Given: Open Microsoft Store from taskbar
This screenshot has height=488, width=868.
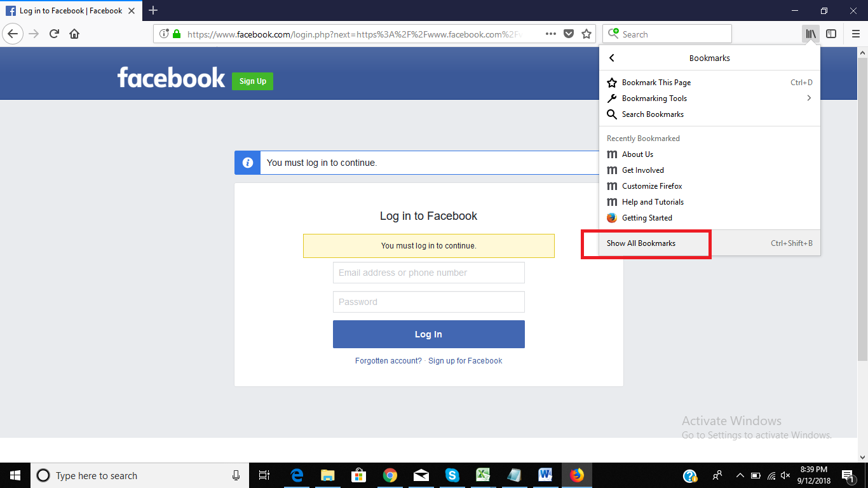Looking at the screenshot, I should pyautogui.click(x=359, y=475).
